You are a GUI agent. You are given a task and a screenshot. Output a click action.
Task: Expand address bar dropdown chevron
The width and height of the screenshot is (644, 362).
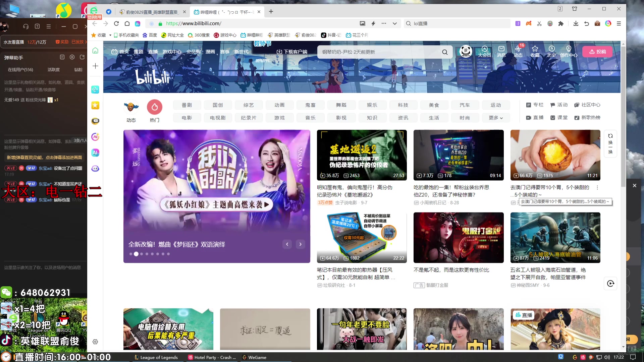pyautogui.click(x=395, y=23)
